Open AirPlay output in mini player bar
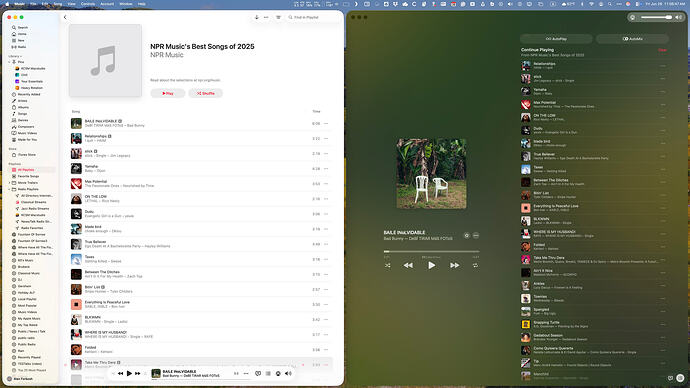 coord(278,373)
